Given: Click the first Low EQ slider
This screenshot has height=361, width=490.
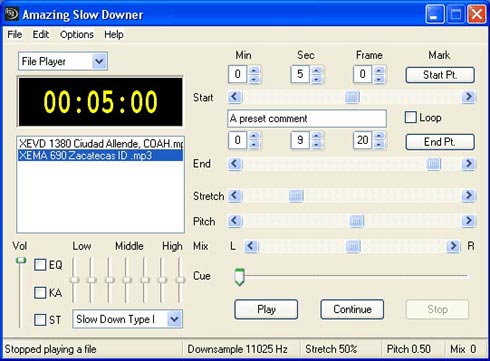Looking at the screenshot, I should [74, 280].
